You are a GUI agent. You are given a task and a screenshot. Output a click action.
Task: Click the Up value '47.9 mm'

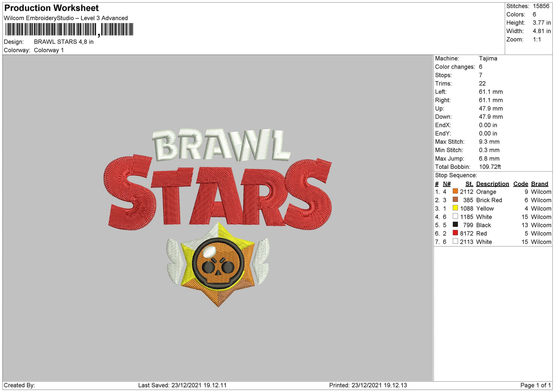(x=490, y=108)
